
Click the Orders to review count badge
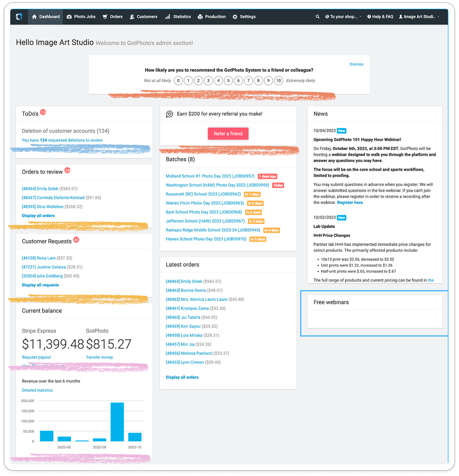coord(68,170)
